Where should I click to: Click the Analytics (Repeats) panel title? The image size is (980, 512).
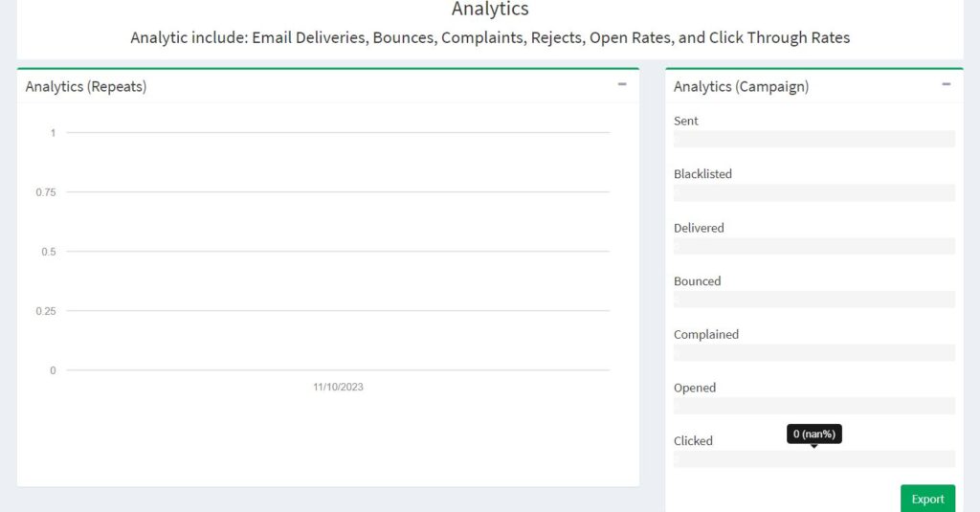click(x=85, y=86)
